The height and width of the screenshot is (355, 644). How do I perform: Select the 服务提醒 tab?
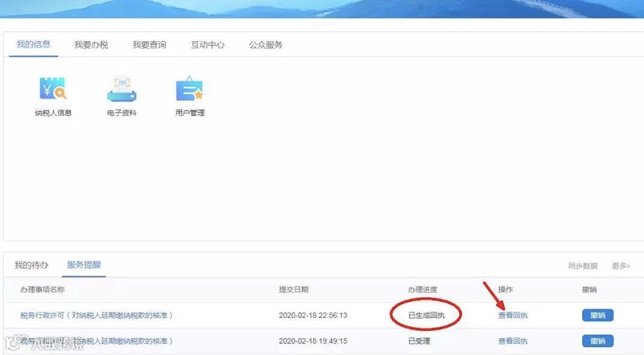tap(84, 265)
